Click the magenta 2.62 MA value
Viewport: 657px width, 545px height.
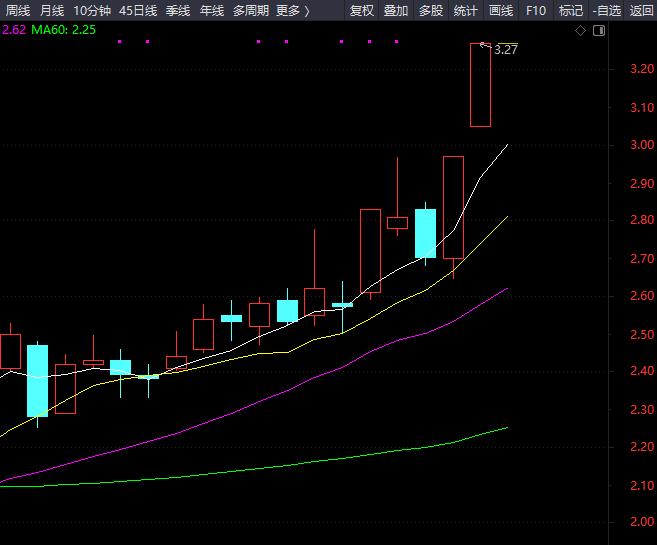14,30
